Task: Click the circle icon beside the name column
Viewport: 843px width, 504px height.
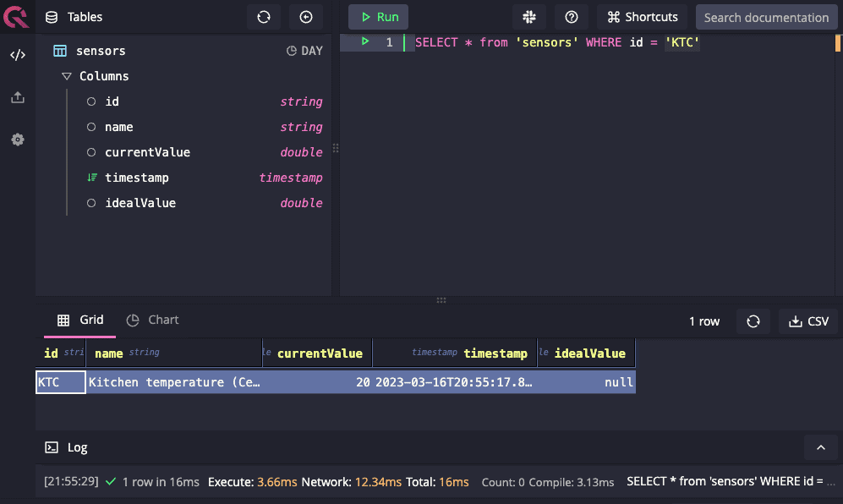Action: 91,127
